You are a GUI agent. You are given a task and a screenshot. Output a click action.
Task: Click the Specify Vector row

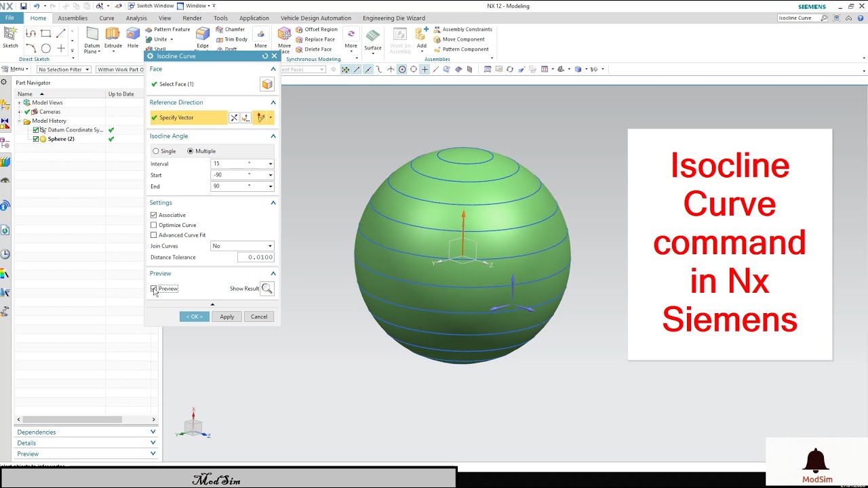click(x=189, y=118)
